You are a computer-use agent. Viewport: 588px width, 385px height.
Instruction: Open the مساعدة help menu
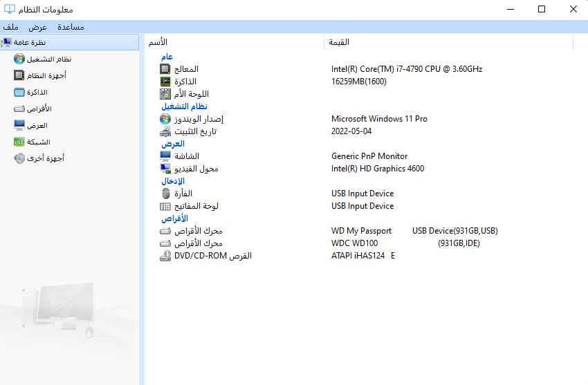pos(71,27)
